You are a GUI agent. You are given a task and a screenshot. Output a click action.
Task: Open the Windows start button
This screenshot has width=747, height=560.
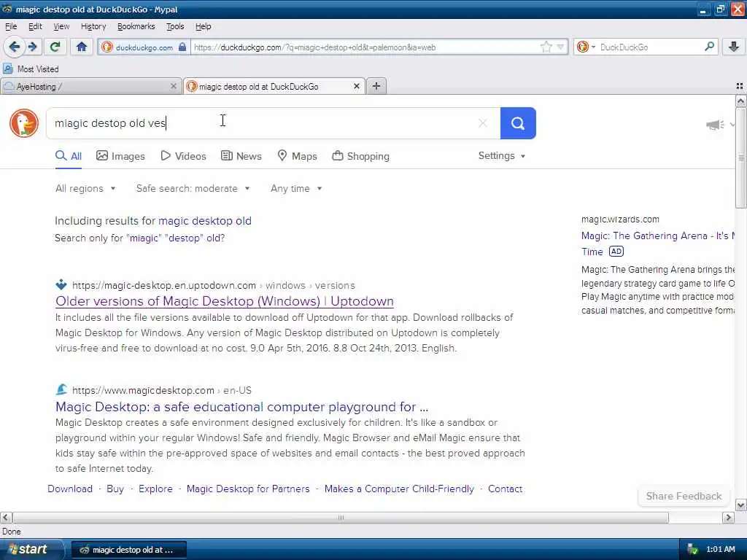click(31, 550)
